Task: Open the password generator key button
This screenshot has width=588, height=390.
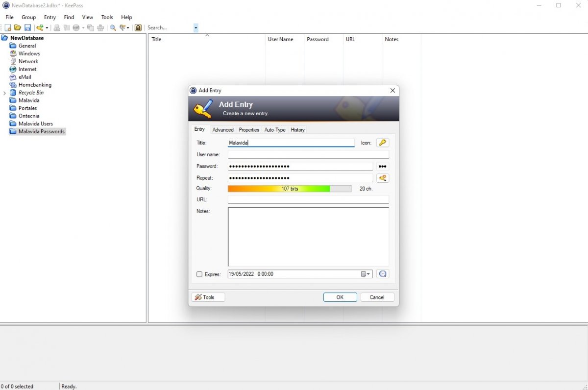Action: (x=383, y=178)
